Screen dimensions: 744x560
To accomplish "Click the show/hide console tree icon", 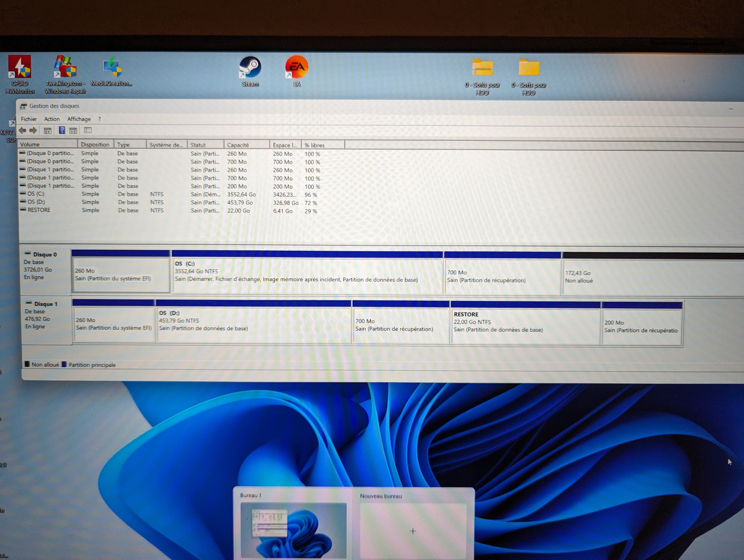I will [x=48, y=131].
